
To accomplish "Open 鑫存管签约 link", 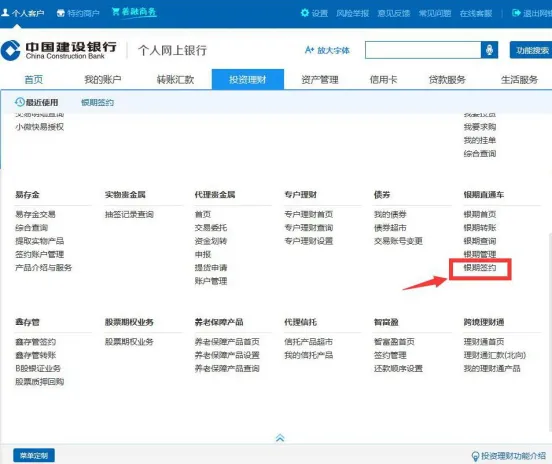I will tap(35, 341).
